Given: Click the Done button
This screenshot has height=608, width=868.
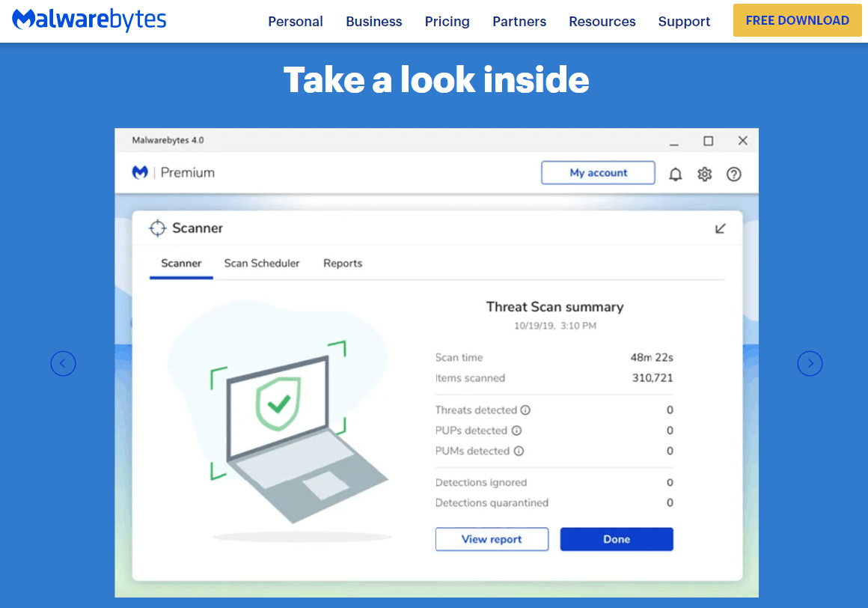Looking at the screenshot, I should [617, 539].
